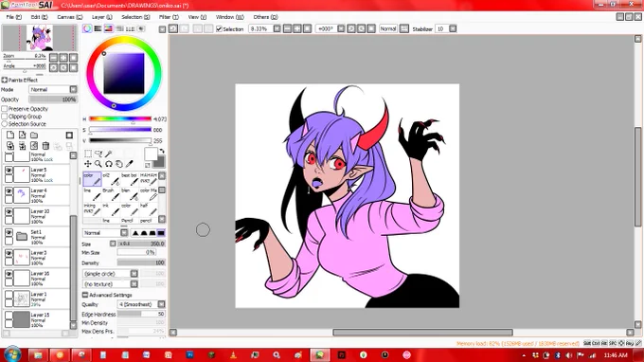Select the sharpest peaked brush edge shape
The height and width of the screenshot is (362, 644).
(x=135, y=233)
